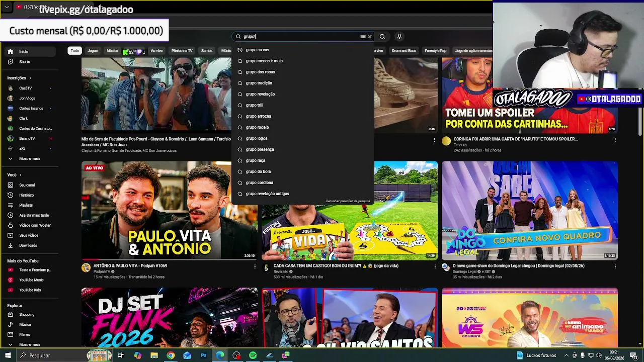Open the on-screen keyboard in search box

coord(363,37)
